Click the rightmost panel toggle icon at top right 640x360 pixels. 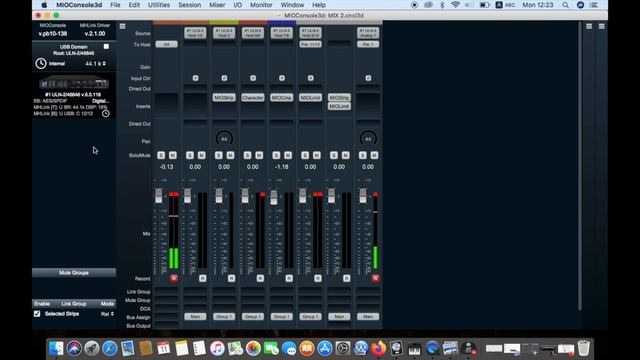(602, 26)
